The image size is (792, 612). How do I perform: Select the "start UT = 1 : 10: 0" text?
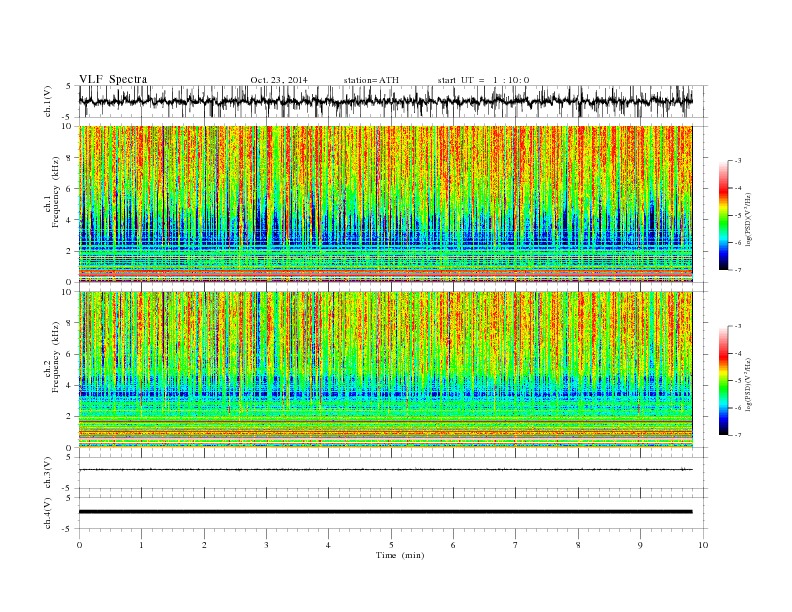coord(483,80)
